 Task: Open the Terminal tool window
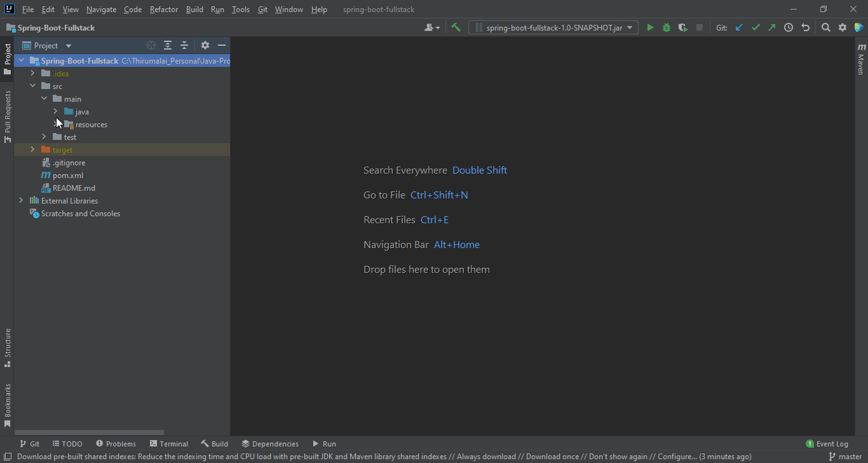click(x=168, y=444)
